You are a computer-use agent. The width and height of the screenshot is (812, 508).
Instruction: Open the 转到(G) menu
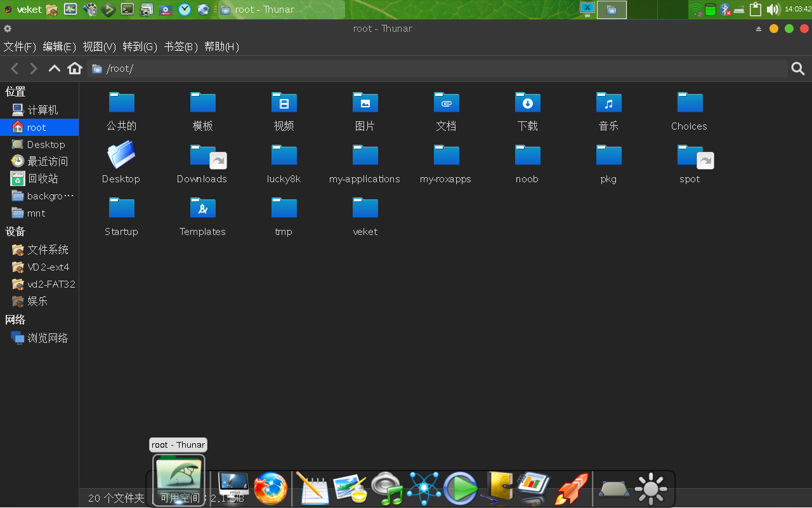pyautogui.click(x=140, y=46)
